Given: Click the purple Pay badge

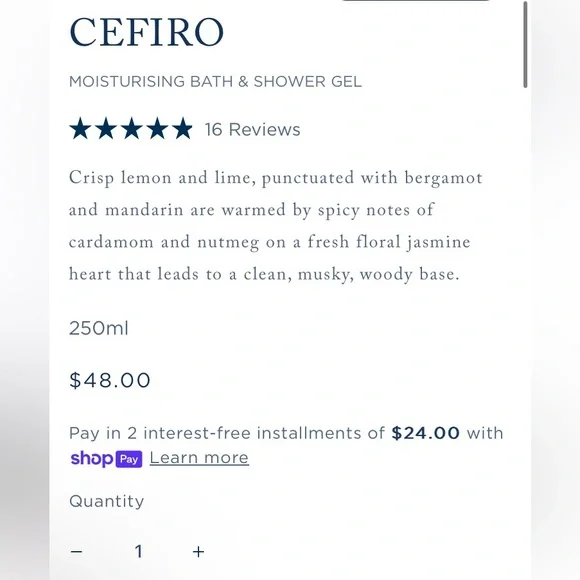Looking at the screenshot, I should click(129, 459).
